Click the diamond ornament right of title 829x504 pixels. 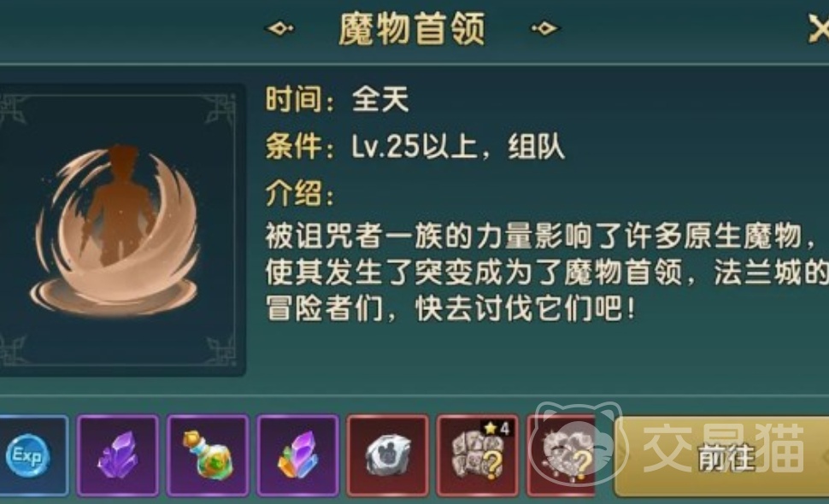(x=544, y=27)
